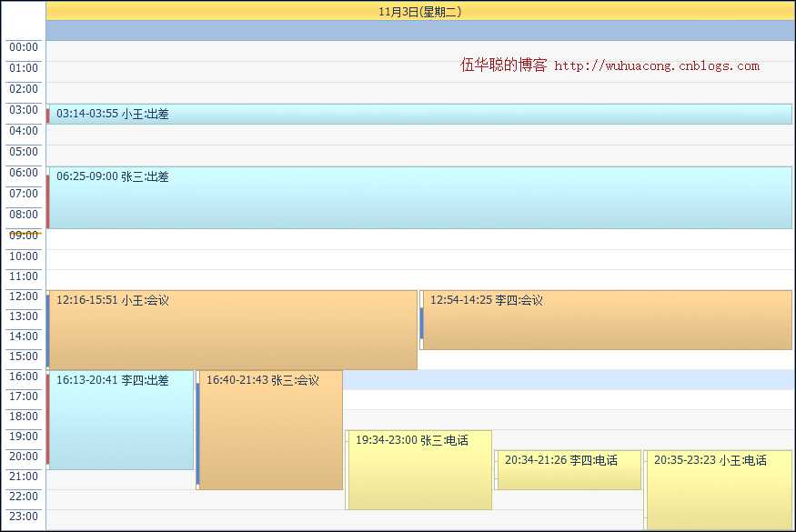
Task: Click the 02:00 time label
Action: (x=24, y=89)
